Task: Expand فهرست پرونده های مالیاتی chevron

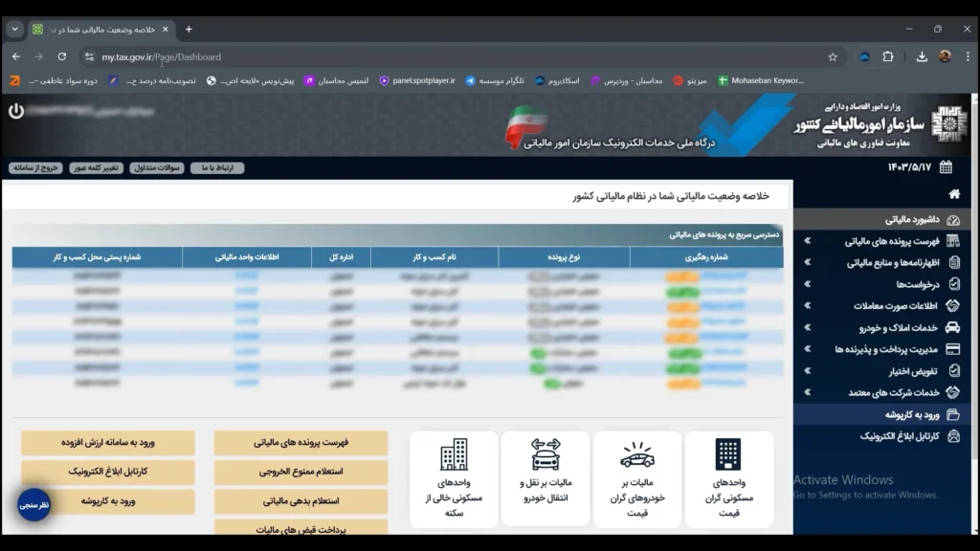Action: [x=808, y=240]
